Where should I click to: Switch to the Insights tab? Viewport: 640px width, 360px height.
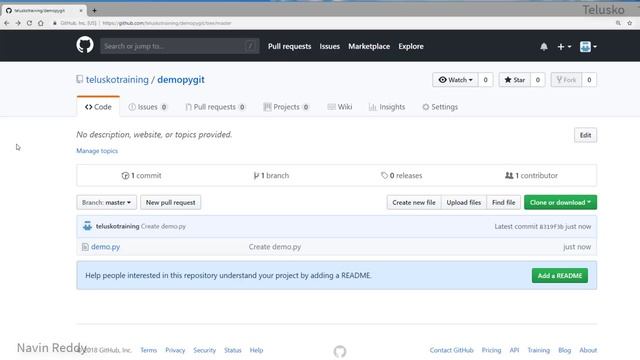coord(387,107)
